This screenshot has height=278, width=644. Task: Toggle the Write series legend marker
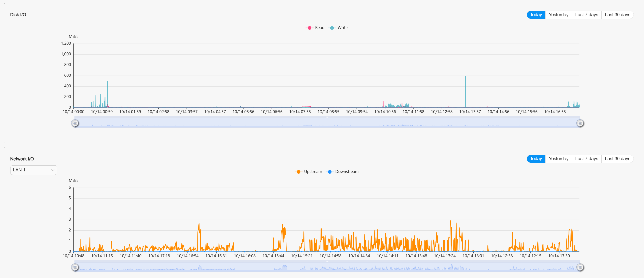point(332,28)
